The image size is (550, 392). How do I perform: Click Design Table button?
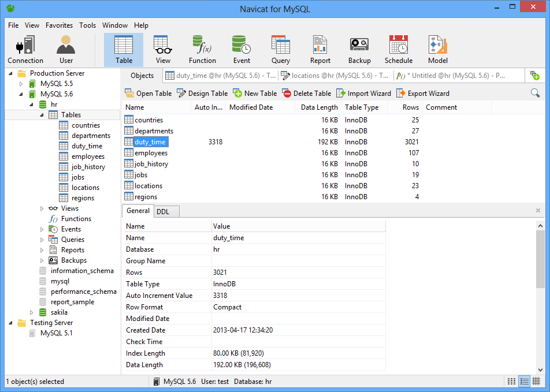[202, 94]
